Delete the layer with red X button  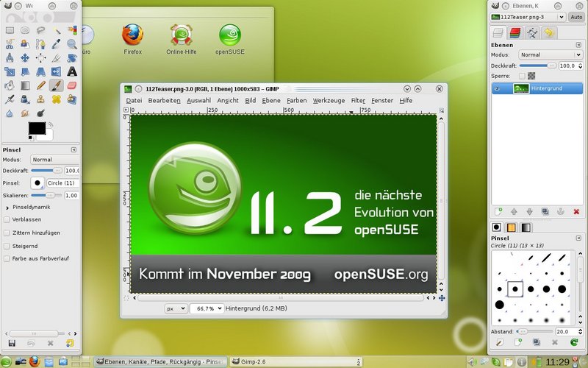pos(576,212)
